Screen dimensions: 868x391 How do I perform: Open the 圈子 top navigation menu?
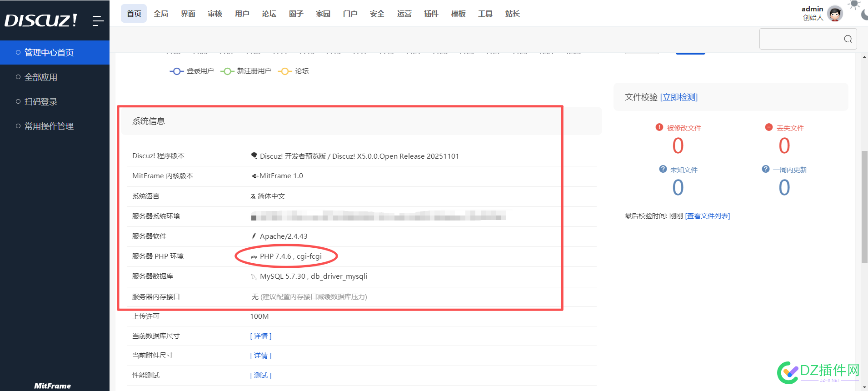pyautogui.click(x=296, y=14)
